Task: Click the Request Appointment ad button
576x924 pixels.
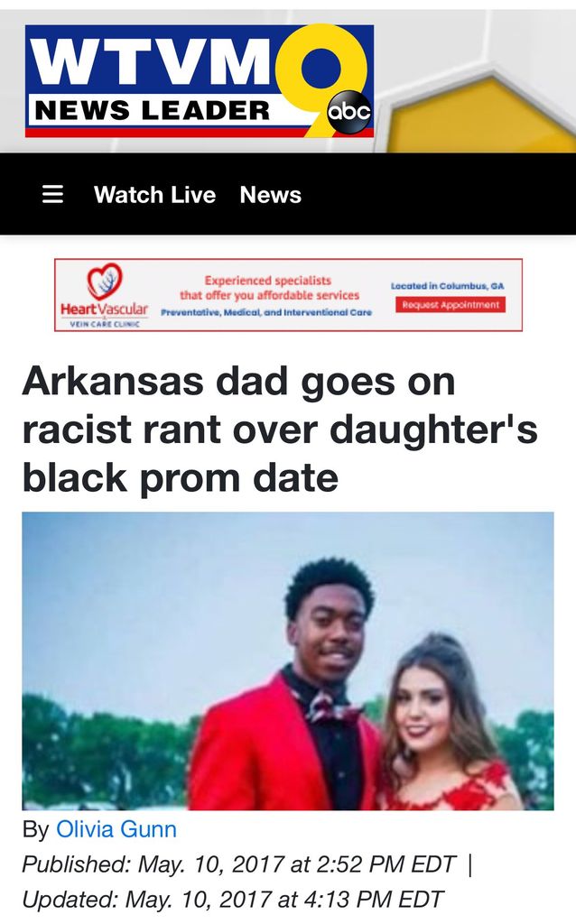Action: pyautogui.click(x=451, y=305)
